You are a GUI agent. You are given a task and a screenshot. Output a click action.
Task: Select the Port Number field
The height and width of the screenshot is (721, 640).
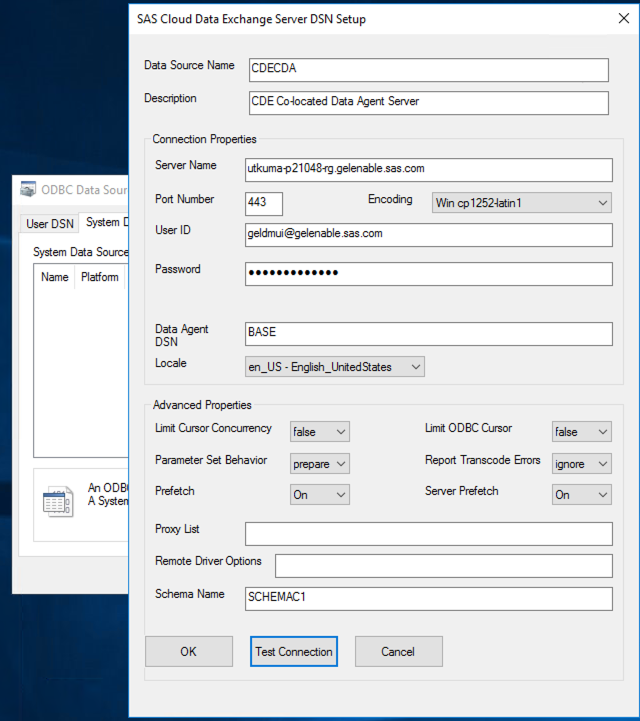tap(264, 203)
